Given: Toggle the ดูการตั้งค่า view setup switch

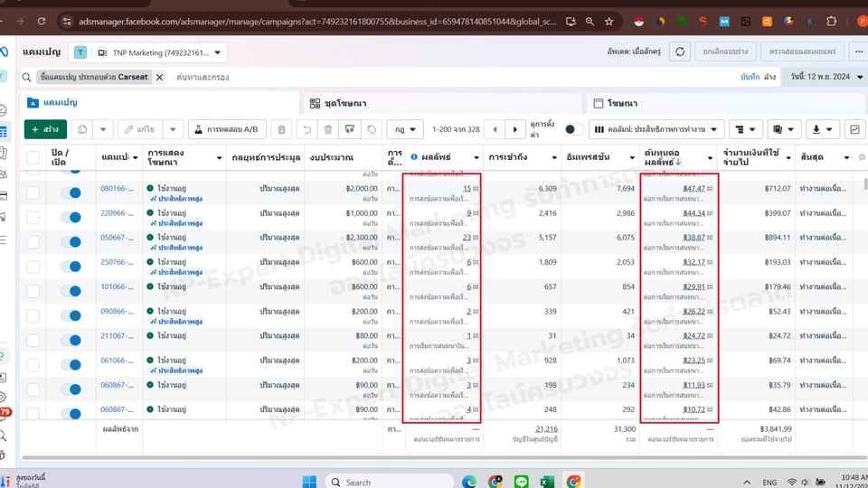Looking at the screenshot, I should (573, 129).
